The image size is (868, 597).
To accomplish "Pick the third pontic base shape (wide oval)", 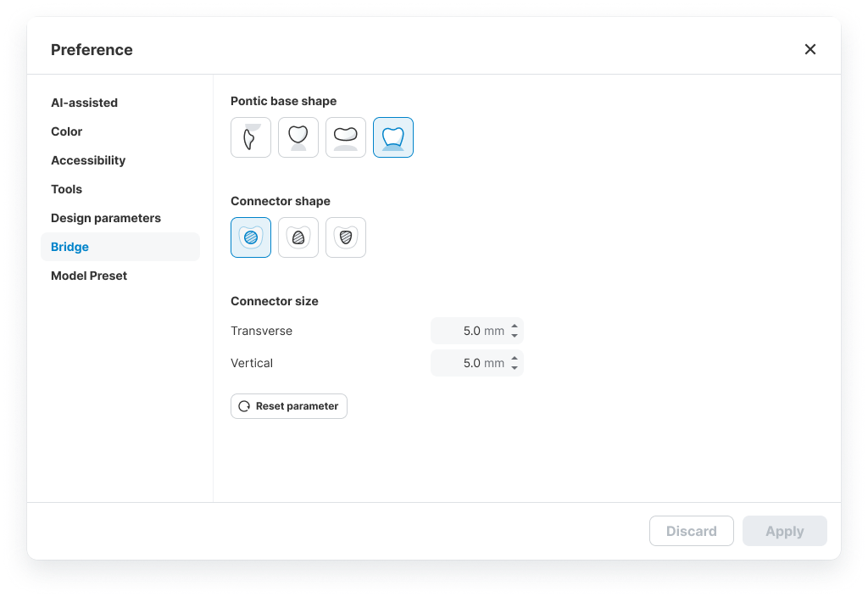I will tap(346, 137).
